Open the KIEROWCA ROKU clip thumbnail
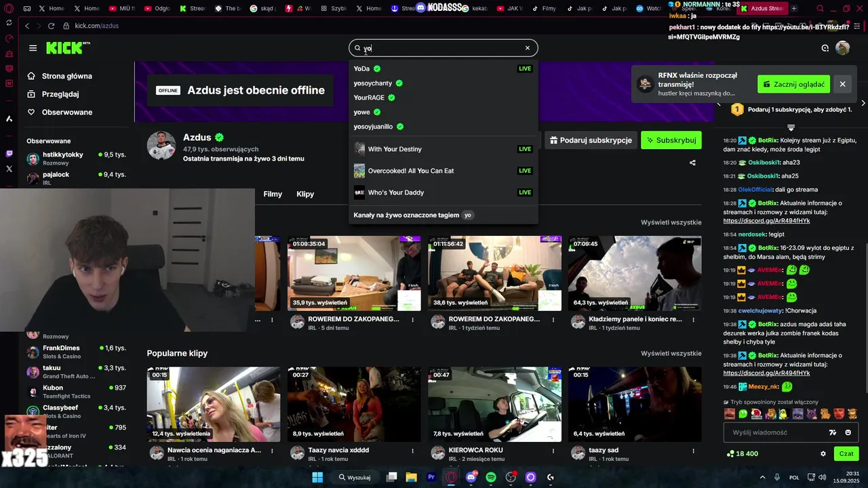This screenshot has height=488, width=868. pos(494,404)
